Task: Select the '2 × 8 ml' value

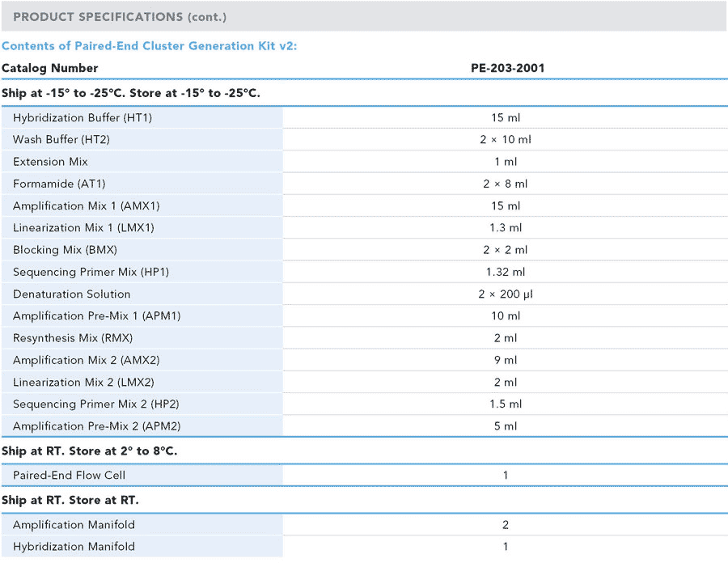Action: coord(506,184)
